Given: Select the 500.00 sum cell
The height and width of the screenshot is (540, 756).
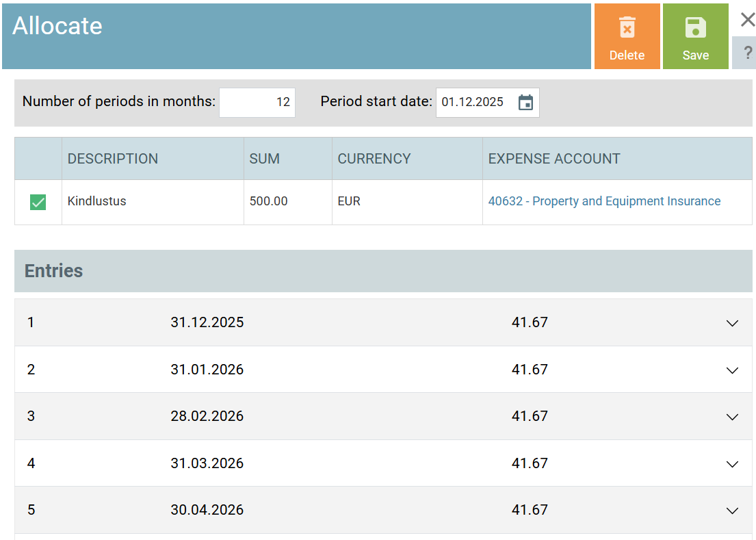Looking at the screenshot, I should pyautogui.click(x=269, y=201).
